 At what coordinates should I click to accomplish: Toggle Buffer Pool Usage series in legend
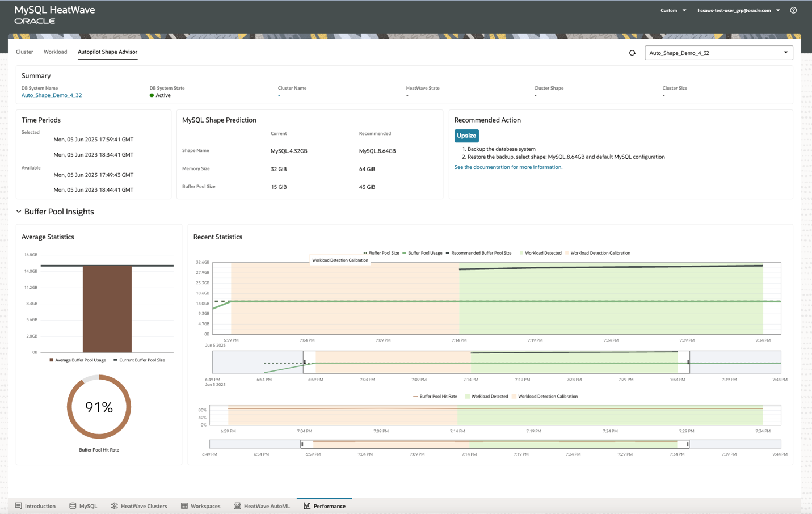(422, 253)
